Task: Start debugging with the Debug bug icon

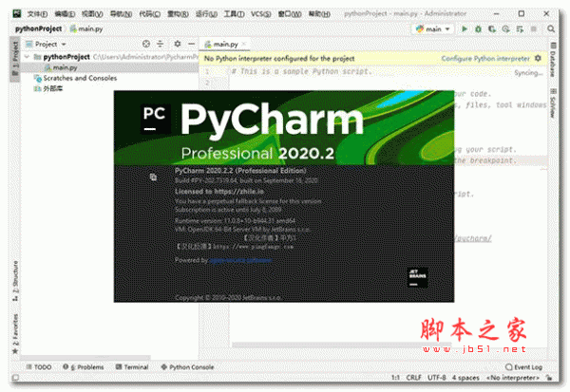Action: coord(478,28)
